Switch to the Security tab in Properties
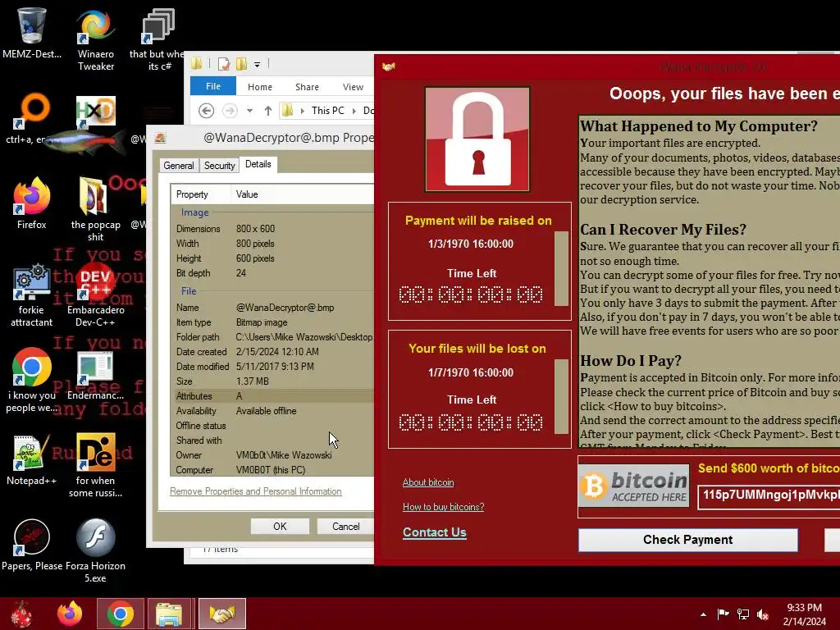Viewport: 840px width, 630px height. tap(220, 166)
